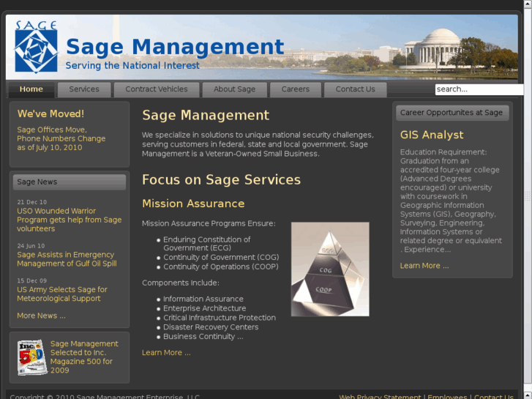The width and height of the screenshot is (532, 399).
Task: Open Inc. Magazine 500 selection link
Action: [84, 357]
